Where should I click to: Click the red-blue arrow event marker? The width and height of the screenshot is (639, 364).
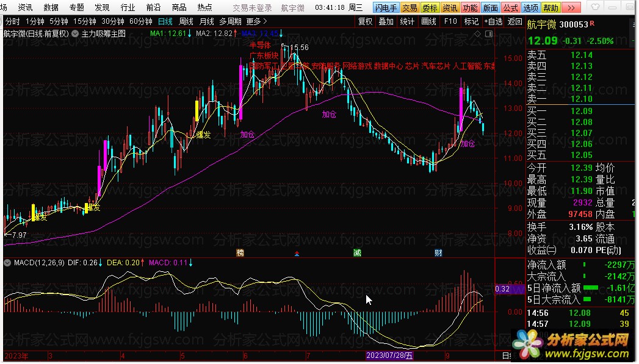pyautogui.click(x=297, y=254)
